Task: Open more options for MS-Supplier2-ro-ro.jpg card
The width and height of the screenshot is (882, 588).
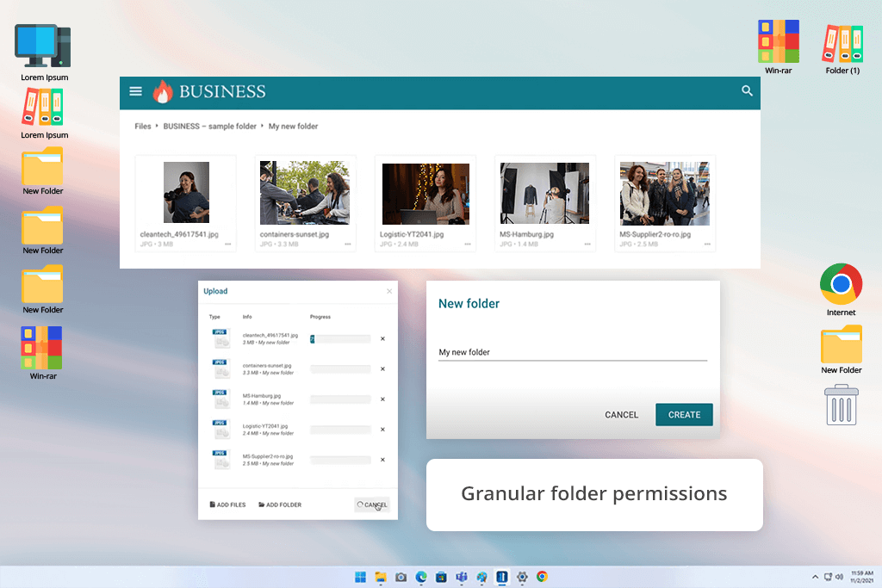Action: click(x=707, y=244)
